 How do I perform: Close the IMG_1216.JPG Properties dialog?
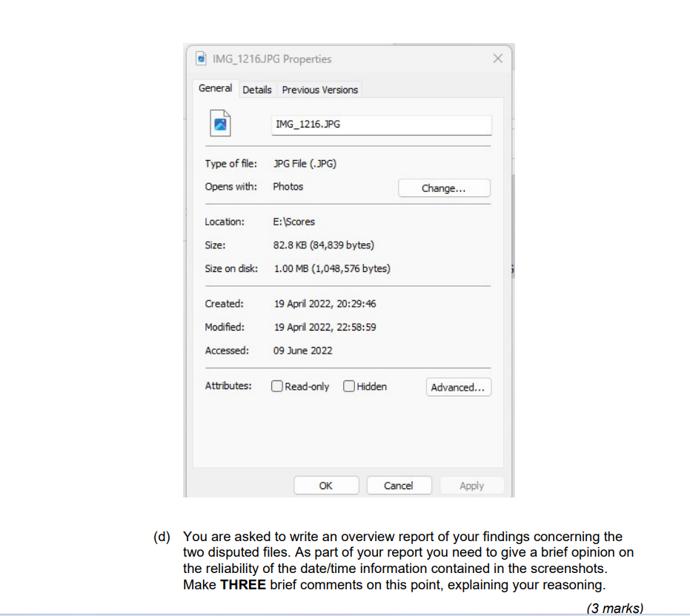(498, 59)
